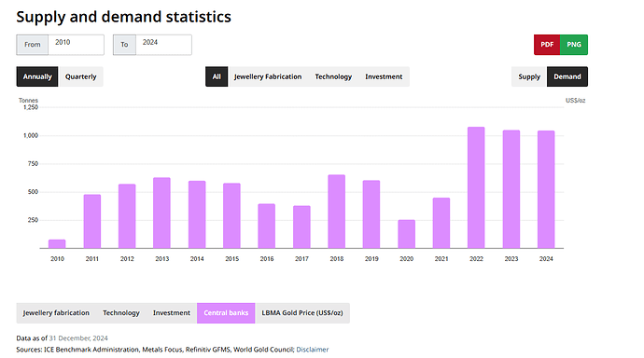Select the top Investment tab
The image size is (644, 358).
pos(384,76)
